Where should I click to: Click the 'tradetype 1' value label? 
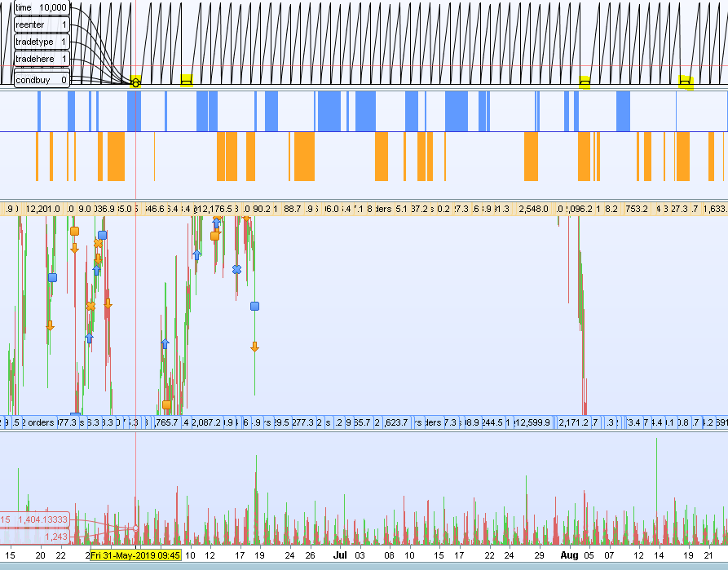click(42, 42)
